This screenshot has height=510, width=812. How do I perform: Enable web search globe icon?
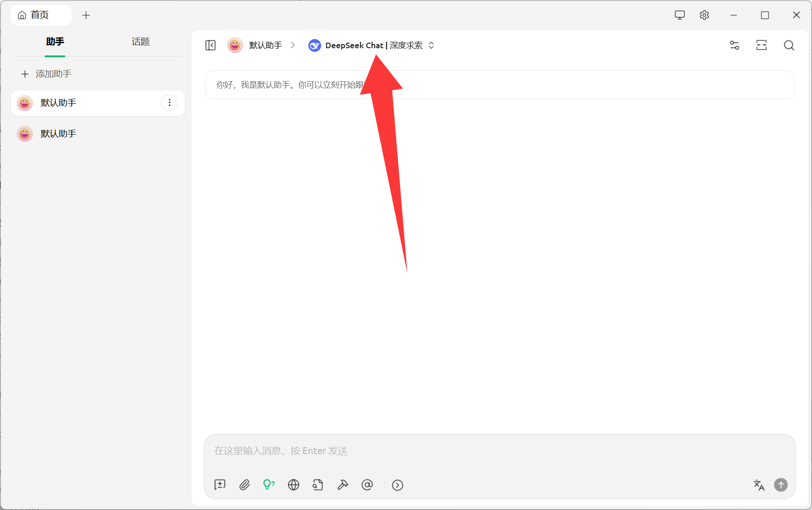click(293, 485)
